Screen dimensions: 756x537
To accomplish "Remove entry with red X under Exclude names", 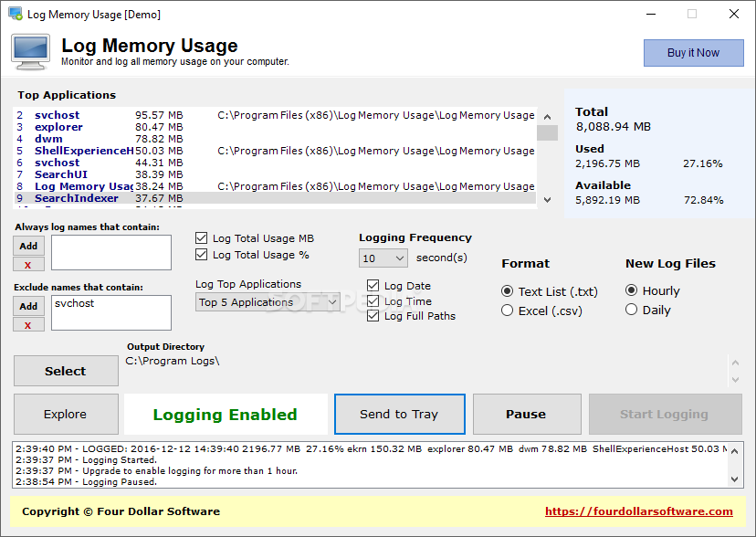I will pos(28,325).
